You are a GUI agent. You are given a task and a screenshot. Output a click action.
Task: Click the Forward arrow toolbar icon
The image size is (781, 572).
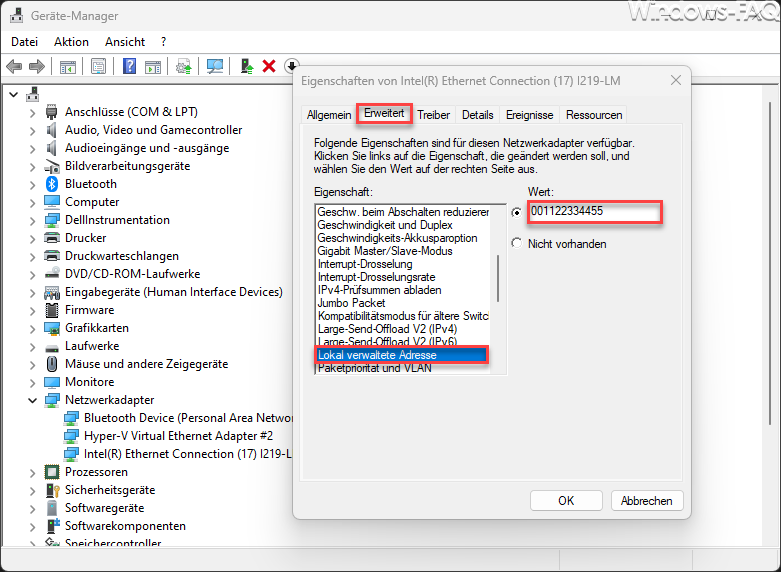pyautogui.click(x=37, y=66)
